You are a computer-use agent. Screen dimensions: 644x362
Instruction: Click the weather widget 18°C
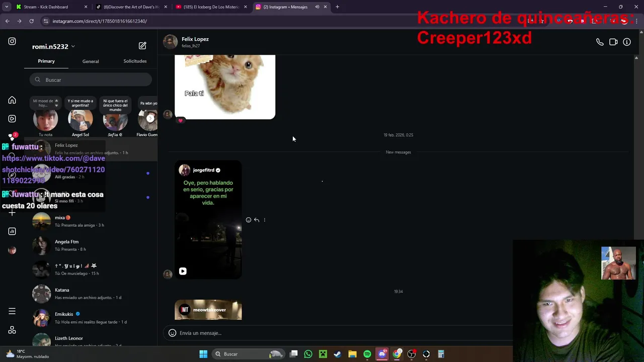28,354
